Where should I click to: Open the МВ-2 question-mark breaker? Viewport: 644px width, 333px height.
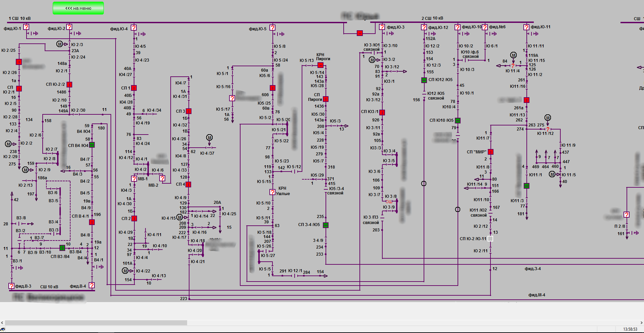pyautogui.click(x=162, y=178)
